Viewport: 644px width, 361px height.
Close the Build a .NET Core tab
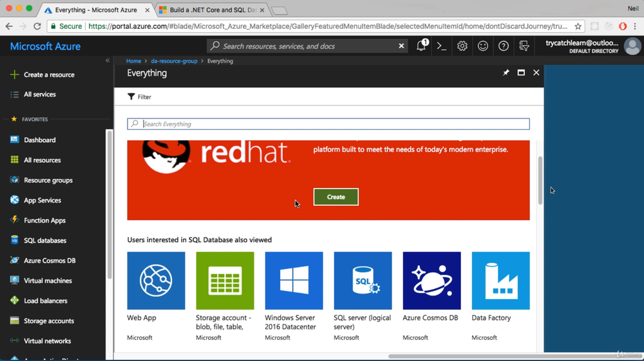[262, 10]
